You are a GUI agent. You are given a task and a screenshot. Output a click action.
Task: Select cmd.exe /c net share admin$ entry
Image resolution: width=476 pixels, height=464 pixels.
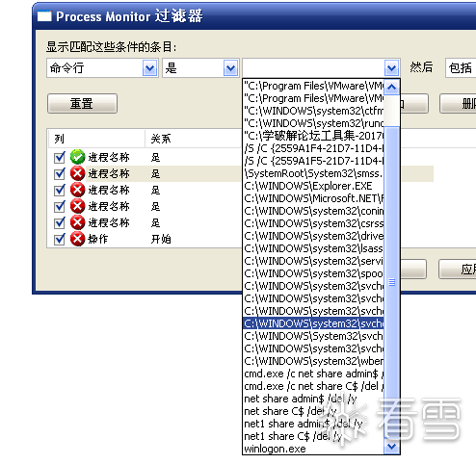click(x=313, y=374)
